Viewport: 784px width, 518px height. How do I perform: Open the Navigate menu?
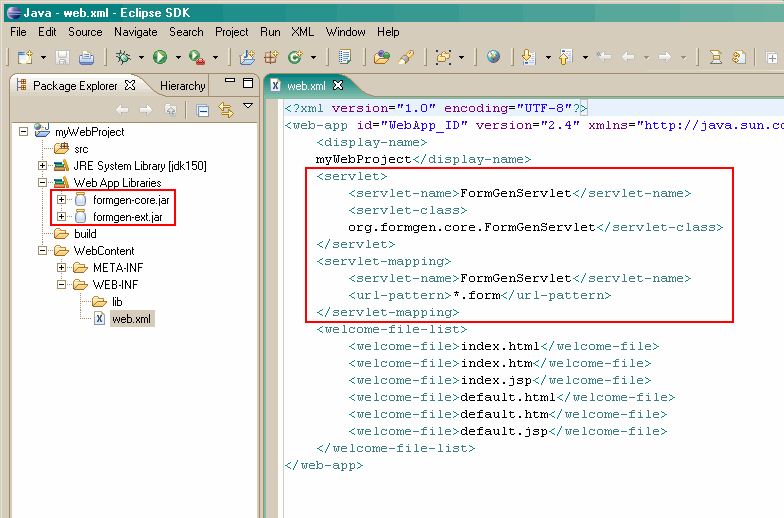(x=135, y=32)
